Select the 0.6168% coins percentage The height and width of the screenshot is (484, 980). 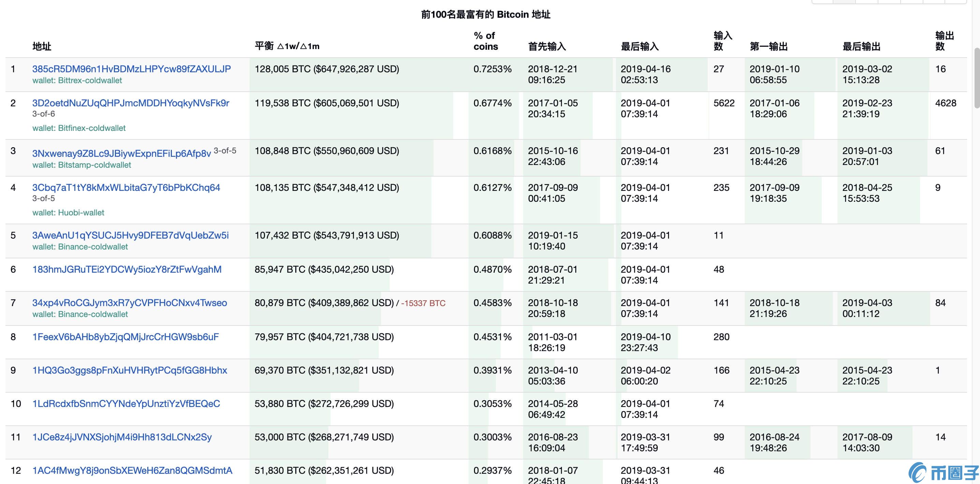click(492, 151)
